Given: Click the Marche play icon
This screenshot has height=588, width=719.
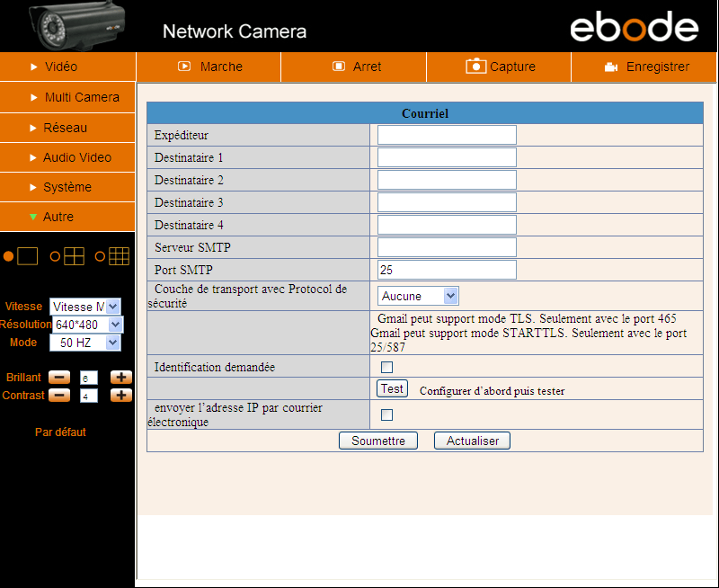Looking at the screenshot, I should tap(184, 67).
